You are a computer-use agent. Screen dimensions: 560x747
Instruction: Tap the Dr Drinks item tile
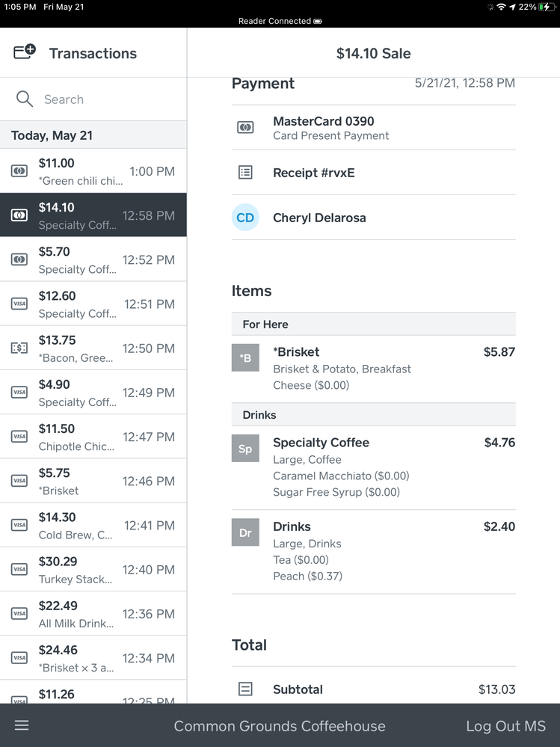[245, 532]
